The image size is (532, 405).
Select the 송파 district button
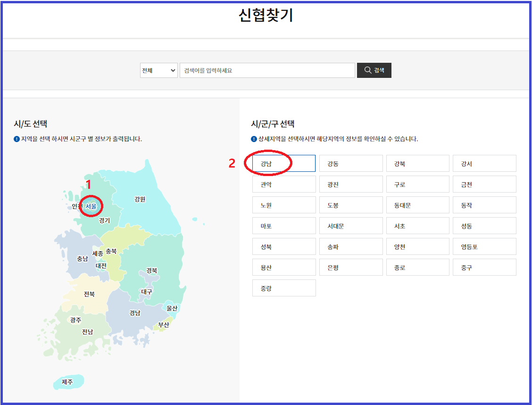click(351, 246)
